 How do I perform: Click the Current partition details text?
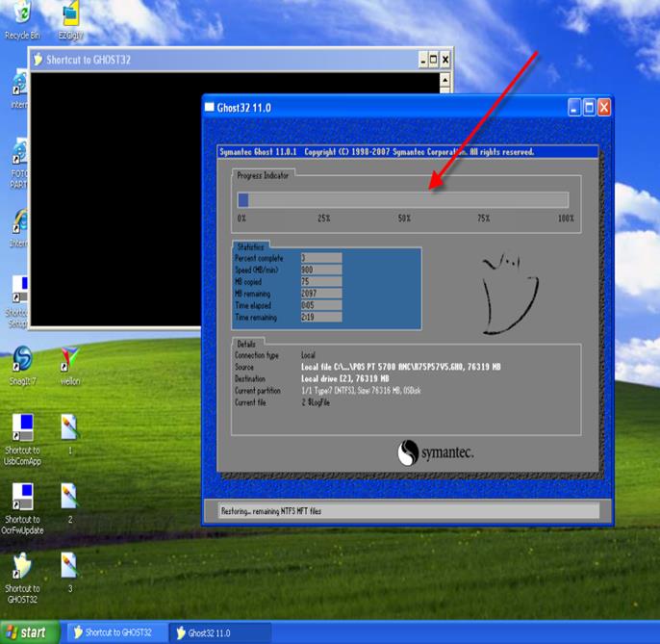click(361, 391)
